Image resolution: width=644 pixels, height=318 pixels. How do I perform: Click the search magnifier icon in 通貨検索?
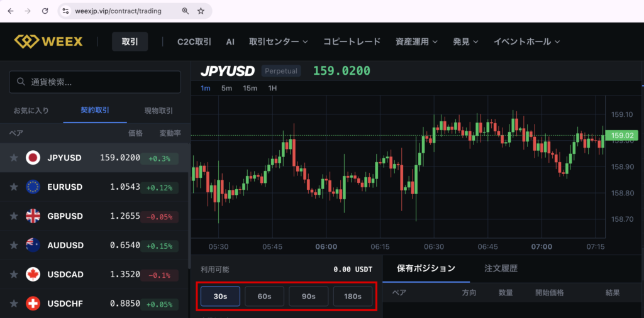[x=21, y=82]
